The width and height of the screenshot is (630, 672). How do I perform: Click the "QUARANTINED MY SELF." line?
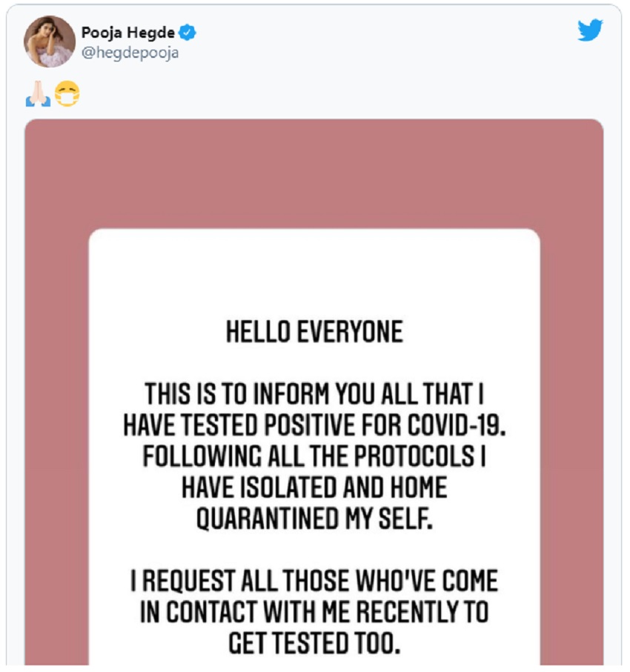tap(314, 519)
